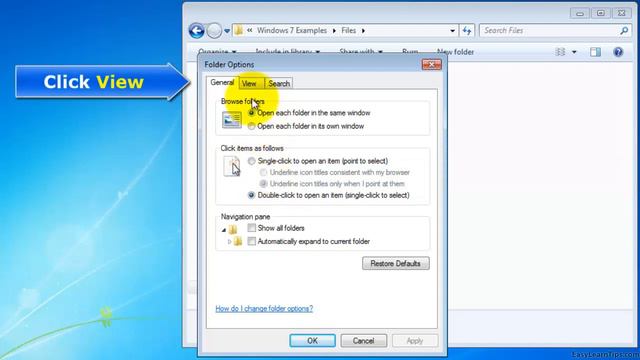Maximize the Explorer window
This screenshot has height=360, width=640.
click(601, 13)
